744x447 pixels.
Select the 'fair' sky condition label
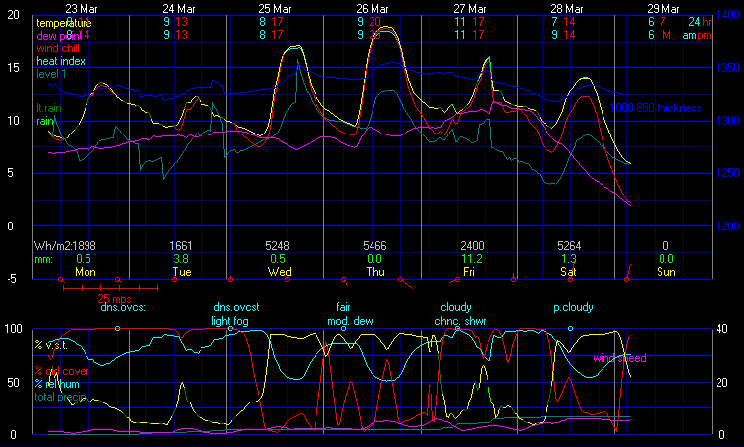pyautogui.click(x=343, y=307)
